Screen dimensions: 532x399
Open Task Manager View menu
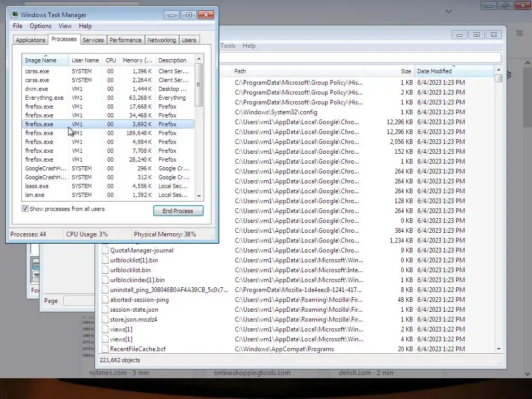65,26
